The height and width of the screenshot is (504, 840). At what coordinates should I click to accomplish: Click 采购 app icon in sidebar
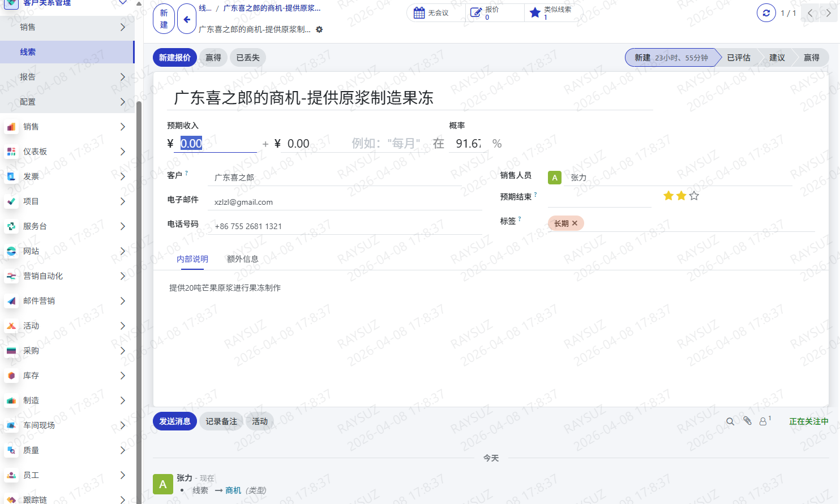click(x=11, y=351)
